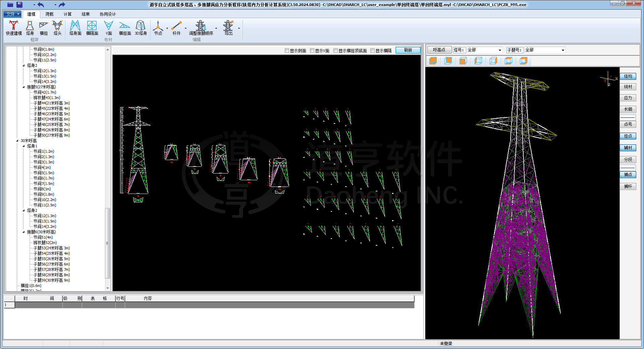Select the cube icon with an orange back face
The width and height of the screenshot is (644, 349).
click(x=448, y=61)
